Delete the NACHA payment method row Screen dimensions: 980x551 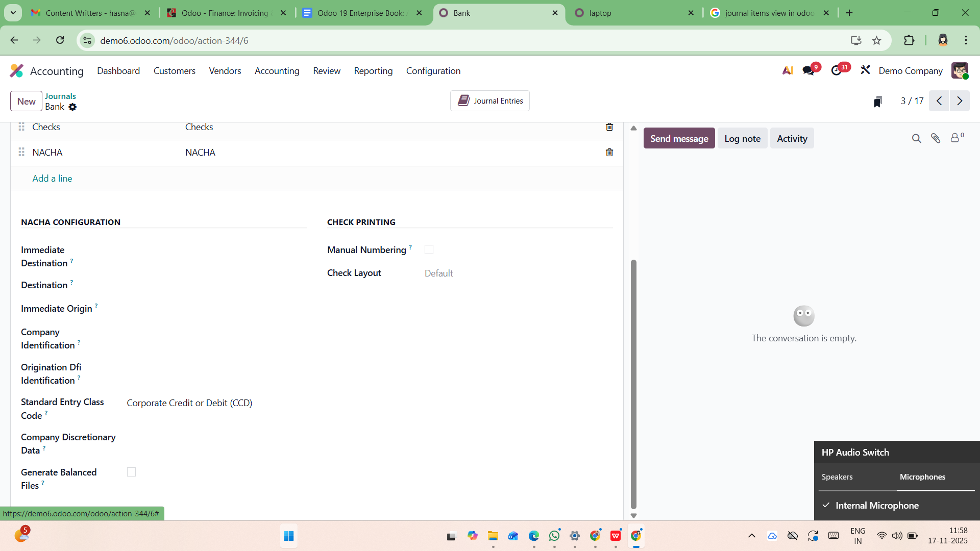[609, 153]
